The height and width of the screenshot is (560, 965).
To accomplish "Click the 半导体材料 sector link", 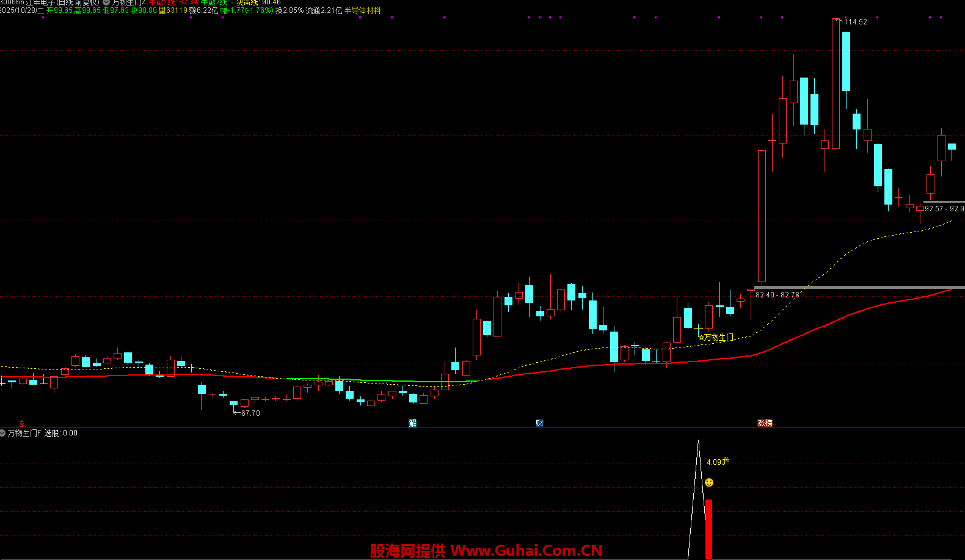I will tap(362, 10).
